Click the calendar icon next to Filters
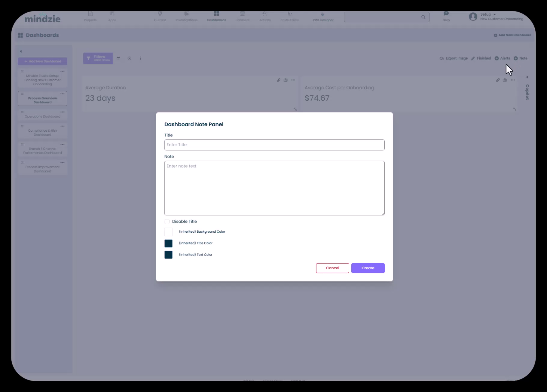The height and width of the screenshot is (392, 547). coord(118,59)
